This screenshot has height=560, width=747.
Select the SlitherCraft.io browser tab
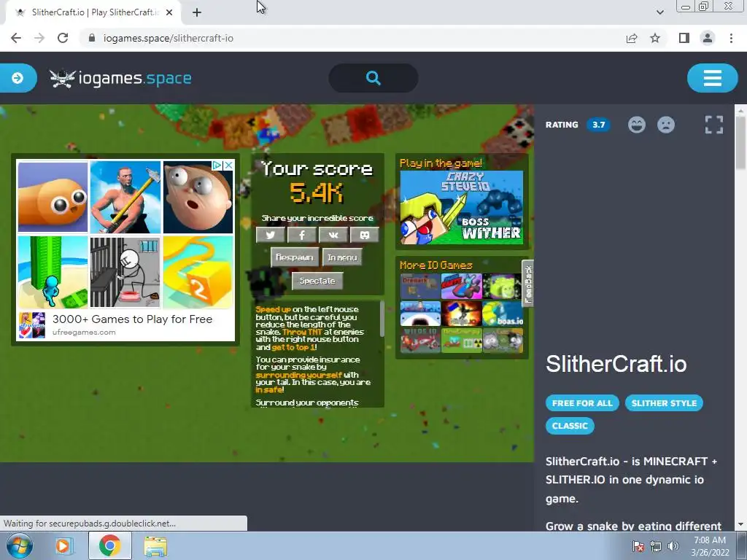tap(93, 12)
